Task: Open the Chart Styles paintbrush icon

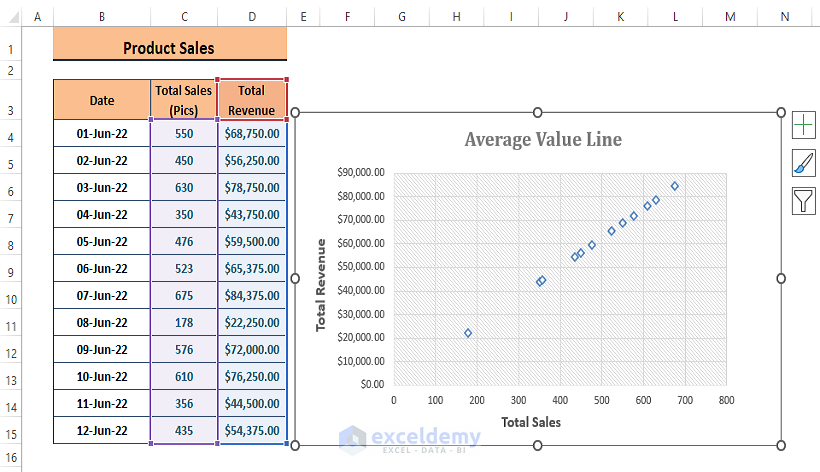Action: (x=803, y=163)
